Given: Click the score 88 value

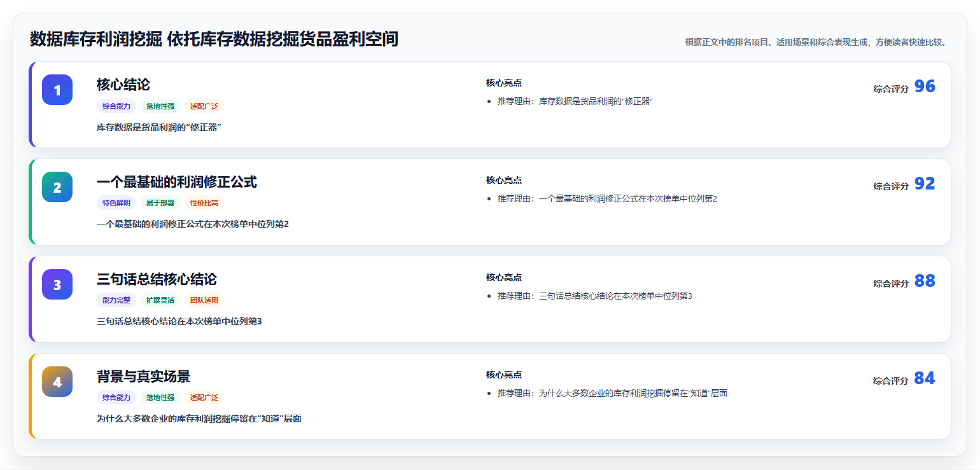Looking at the screenshot, I should 925,281.
